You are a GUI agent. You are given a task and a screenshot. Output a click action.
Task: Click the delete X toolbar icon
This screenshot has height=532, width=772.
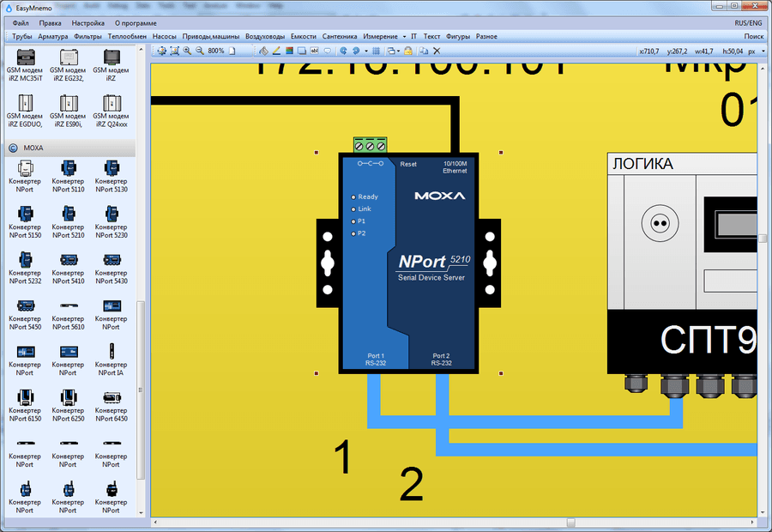coord(437,51)
